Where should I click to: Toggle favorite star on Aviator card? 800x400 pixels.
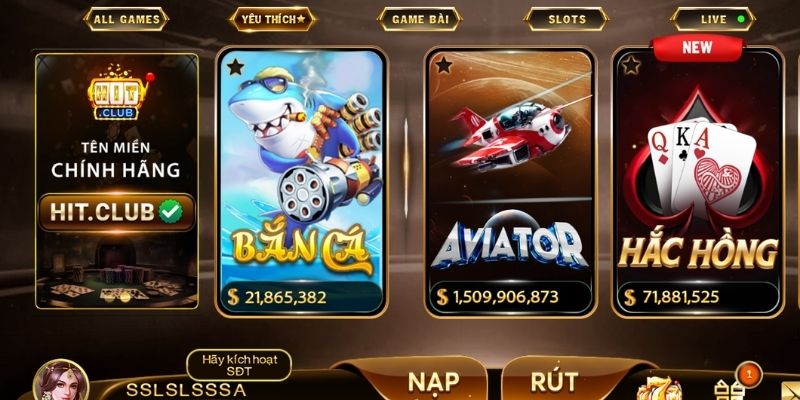pos(444,65)
